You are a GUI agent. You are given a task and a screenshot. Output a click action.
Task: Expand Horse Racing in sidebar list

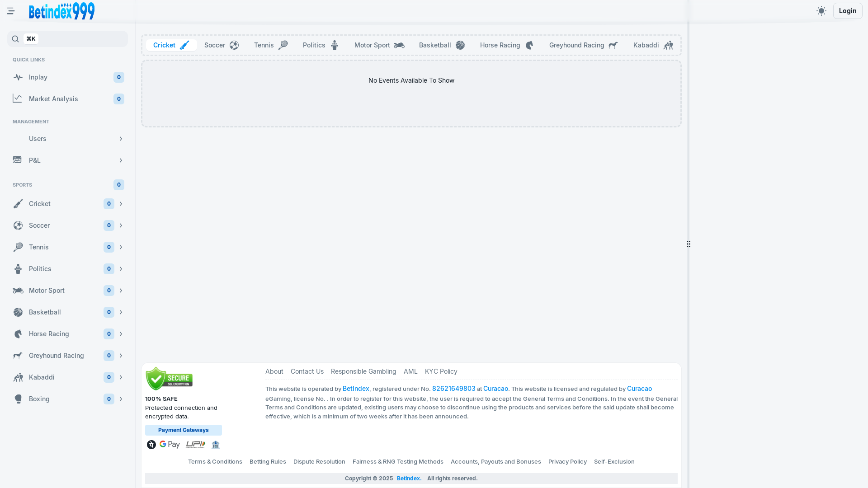(121, 334)
